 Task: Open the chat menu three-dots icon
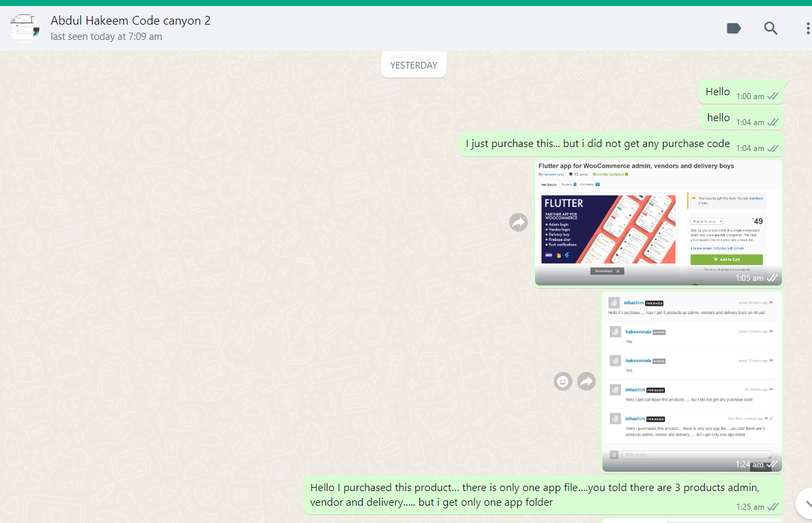(807, 28)
